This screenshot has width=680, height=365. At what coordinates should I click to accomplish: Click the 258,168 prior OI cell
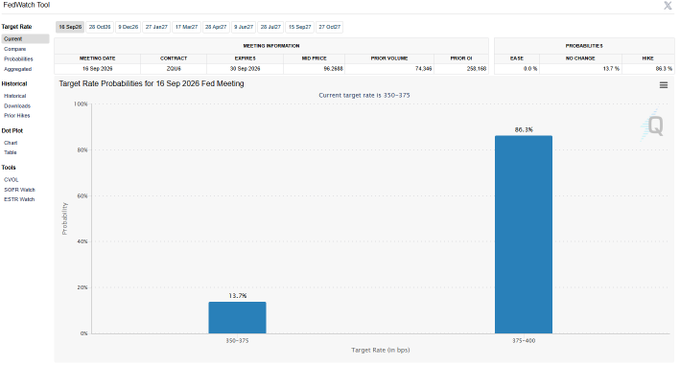coord(461,68)
